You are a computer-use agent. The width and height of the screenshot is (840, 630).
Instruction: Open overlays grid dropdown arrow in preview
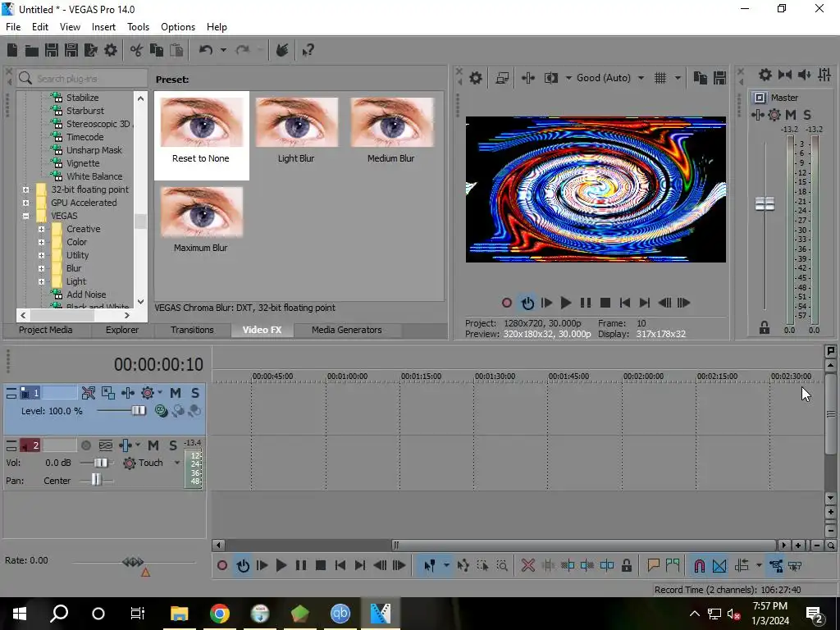point(678,78)
